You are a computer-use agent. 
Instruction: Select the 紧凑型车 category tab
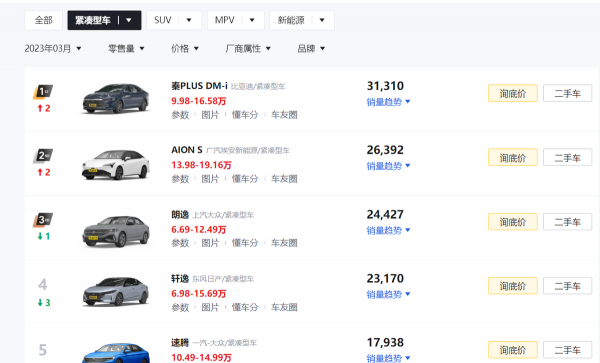104,20
